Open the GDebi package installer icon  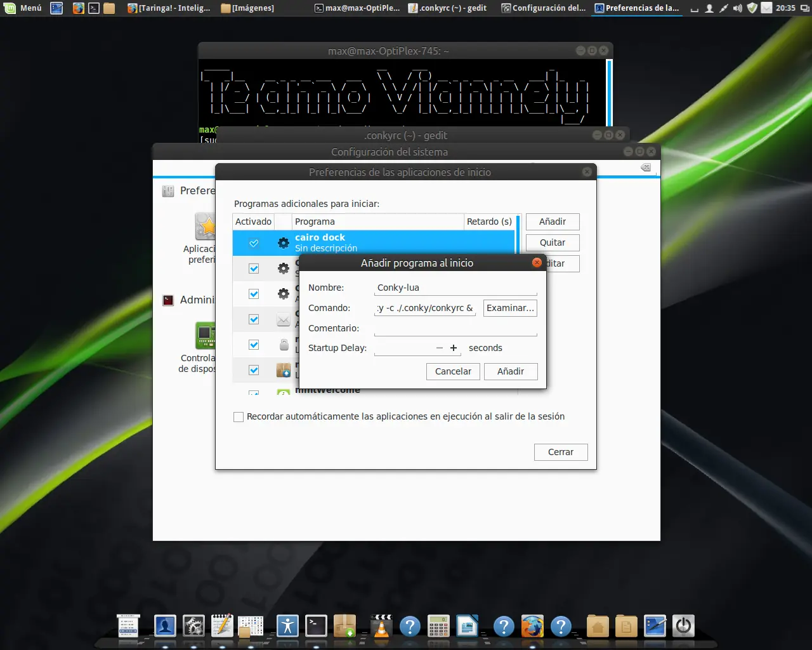345,627
